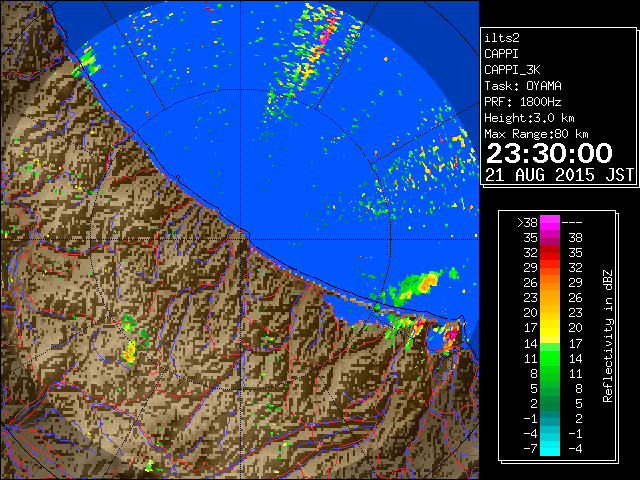Click the >38 legend label

tap(527, 223)
